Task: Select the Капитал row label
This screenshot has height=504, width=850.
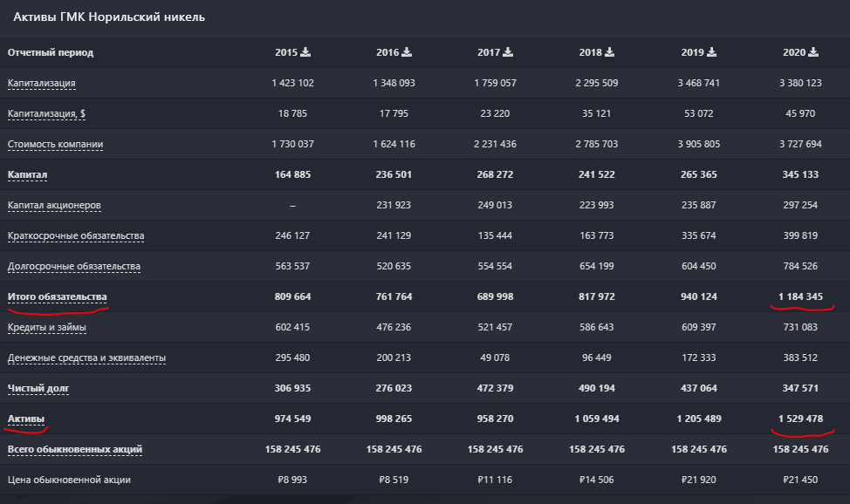Action: pyautogui.click(x=27, y=174)
